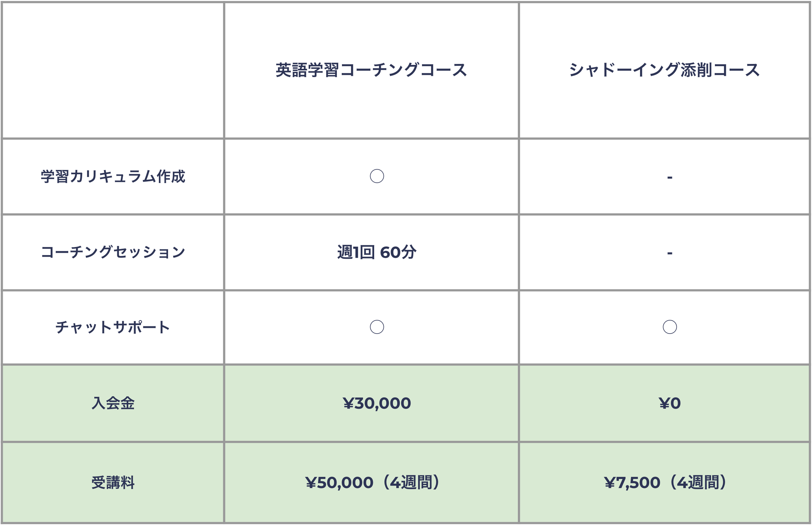
Task: Select the シャドーイング添削コース header
Action: (665, 70)
